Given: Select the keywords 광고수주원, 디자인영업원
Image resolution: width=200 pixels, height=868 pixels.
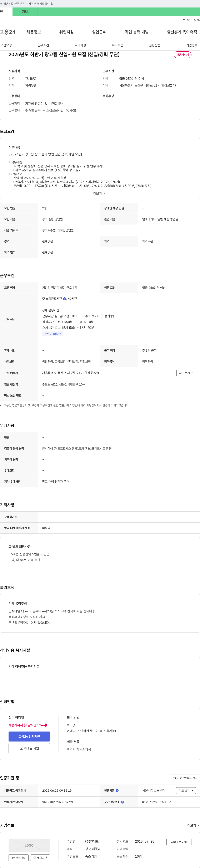Looking at the screenshot, I should (58, 230).
